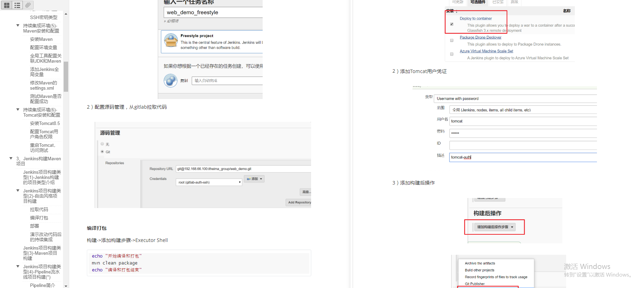The image size is (644, 288).
Task: Select the 无 radio button under 源码管理
Action: 102,144
